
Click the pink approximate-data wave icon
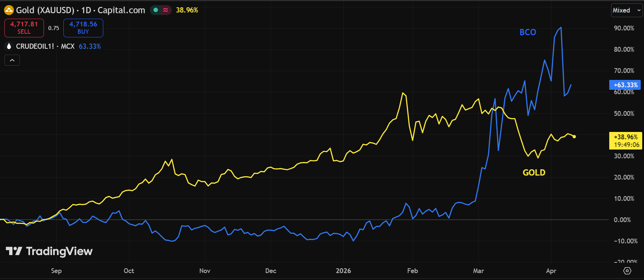[x=166, y=10]
